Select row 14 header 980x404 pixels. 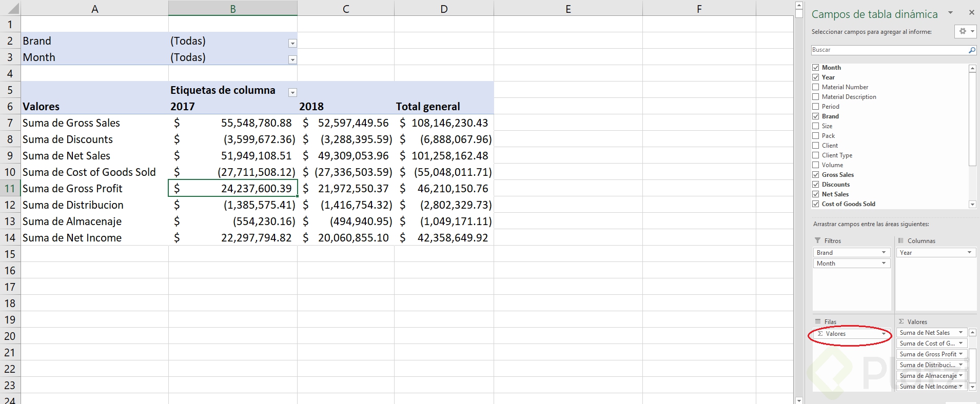pos(10,238)
